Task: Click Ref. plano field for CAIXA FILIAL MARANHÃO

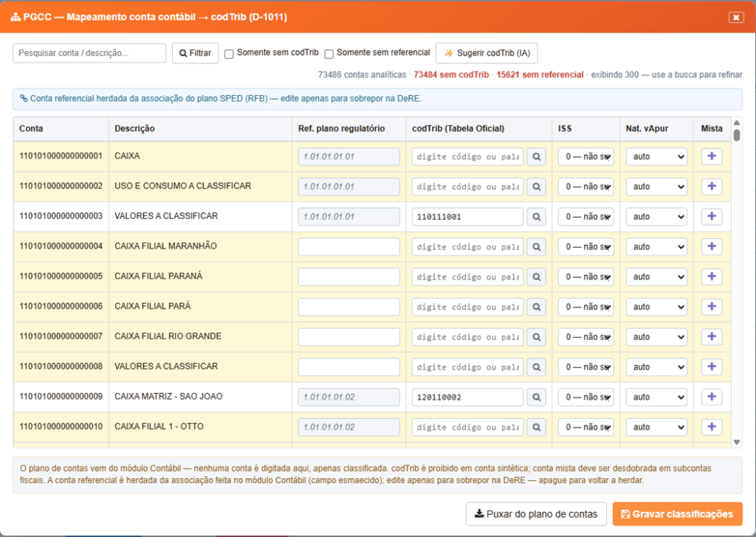Action: pos(348,246)
